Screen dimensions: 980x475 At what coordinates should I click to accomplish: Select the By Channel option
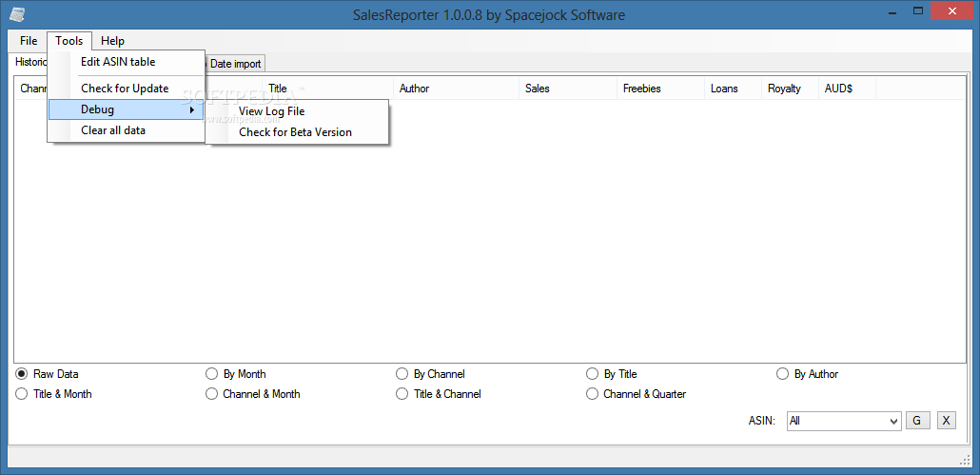[431, 374]
